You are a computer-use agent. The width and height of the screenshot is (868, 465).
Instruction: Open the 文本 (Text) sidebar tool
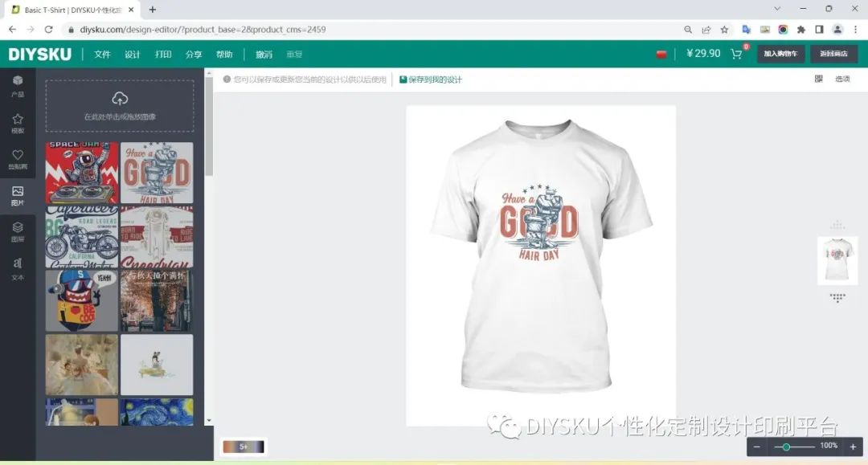(18, 268)
